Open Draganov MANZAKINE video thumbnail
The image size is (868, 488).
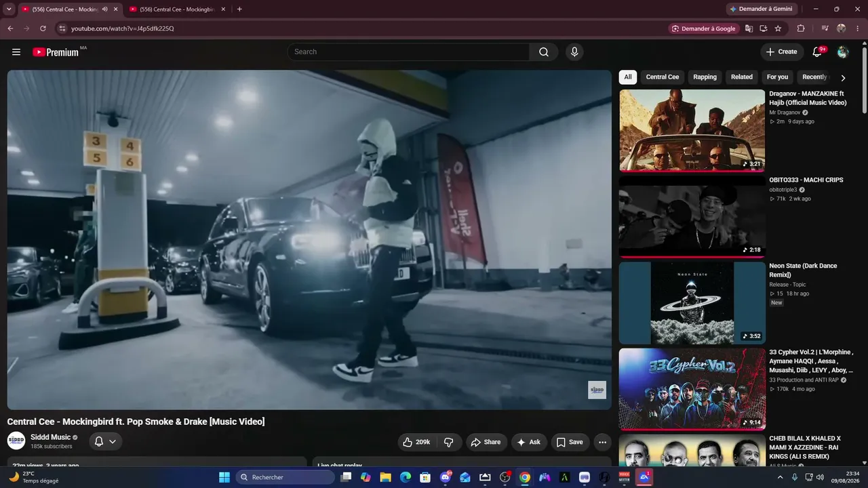[692, 131]
